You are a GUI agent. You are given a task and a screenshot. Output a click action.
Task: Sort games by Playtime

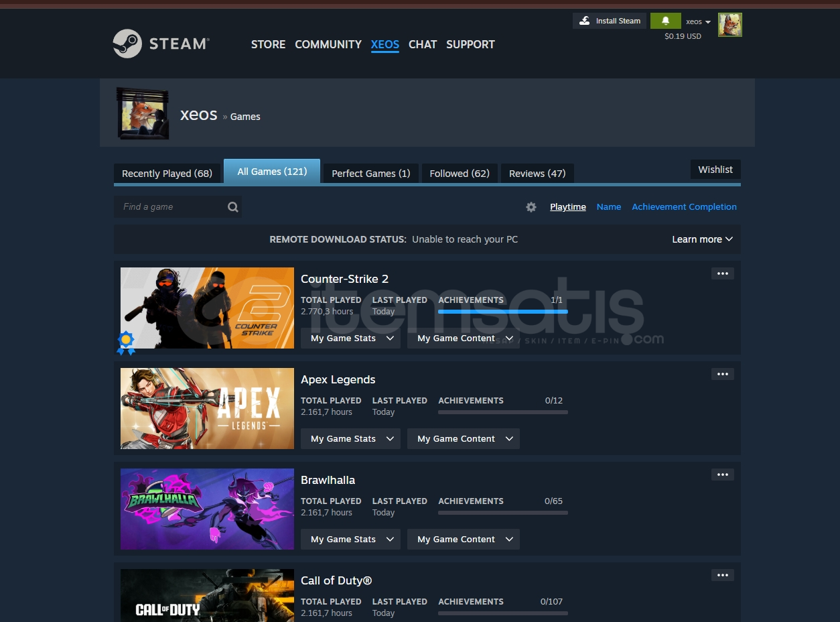click(x=568, y=207)
